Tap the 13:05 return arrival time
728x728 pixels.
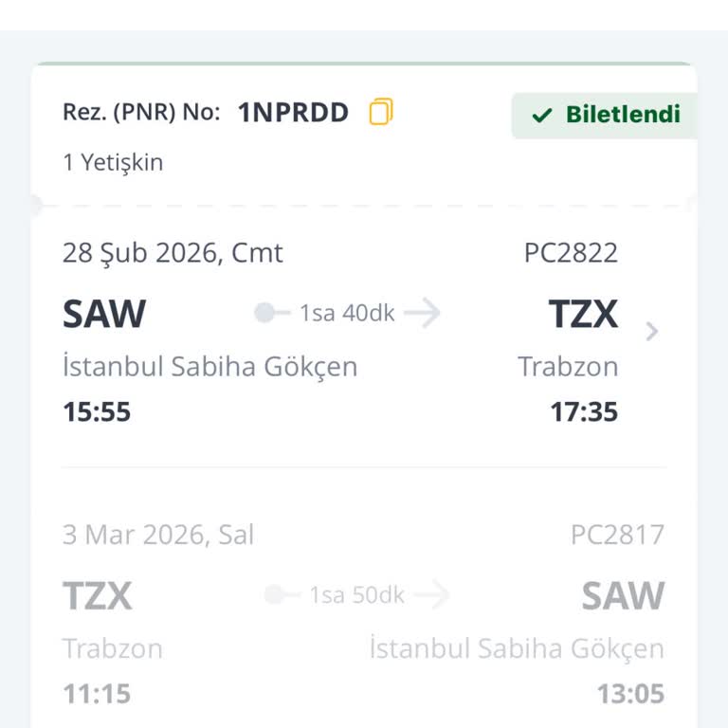(630, 694)
